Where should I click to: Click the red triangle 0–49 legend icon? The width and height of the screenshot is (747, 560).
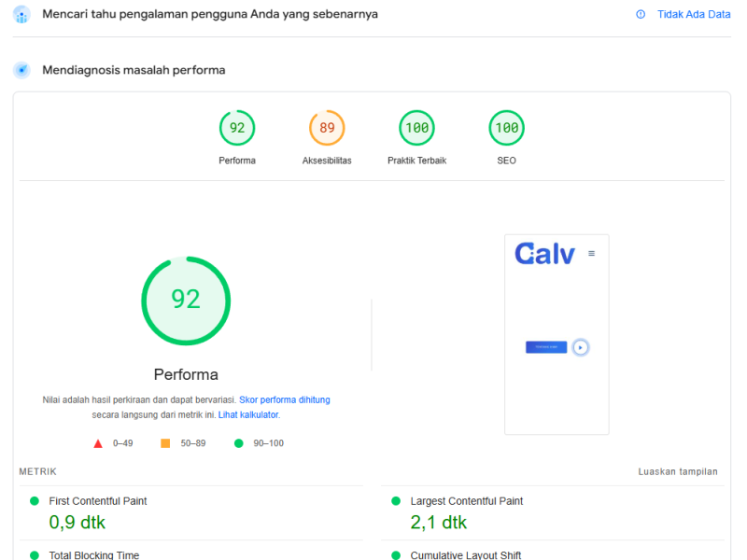pos(98,443)
